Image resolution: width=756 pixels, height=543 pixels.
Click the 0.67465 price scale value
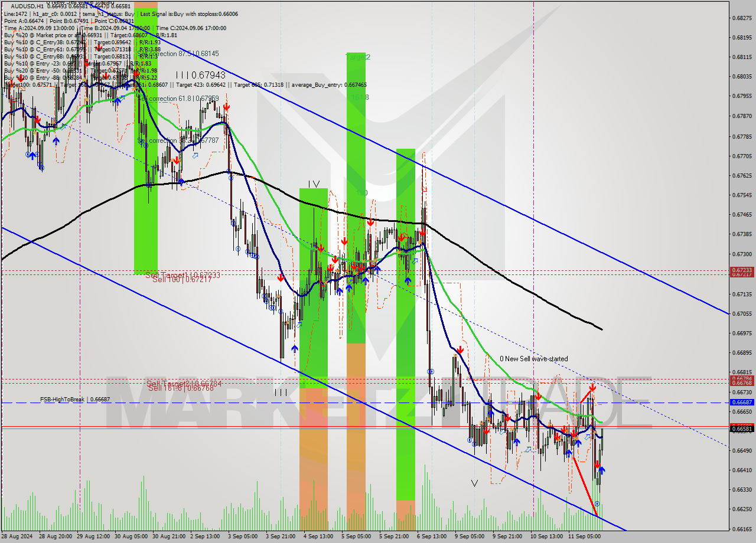pyautogui.click(x=742, y=214)
